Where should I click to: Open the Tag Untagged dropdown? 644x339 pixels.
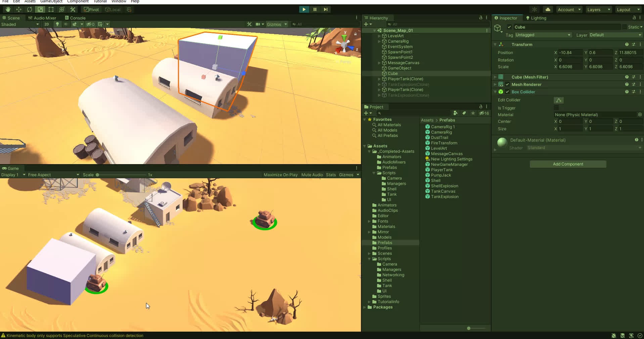pyautogui.click(x=543, y=35)
